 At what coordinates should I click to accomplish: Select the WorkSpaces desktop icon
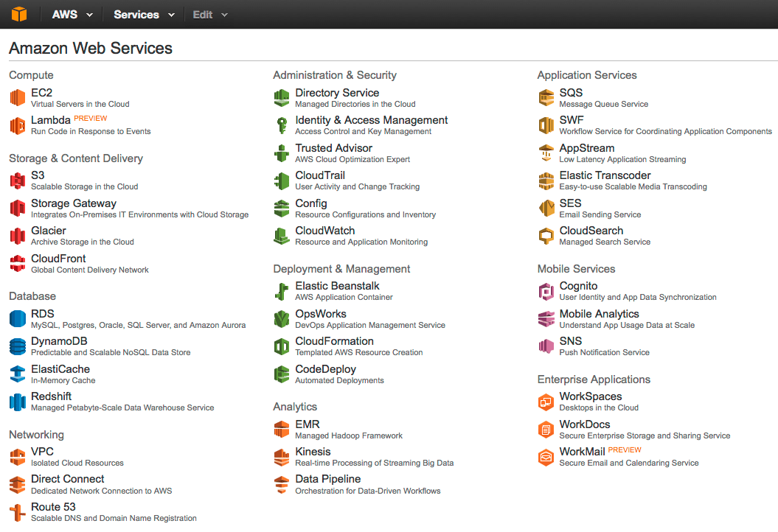546,401
